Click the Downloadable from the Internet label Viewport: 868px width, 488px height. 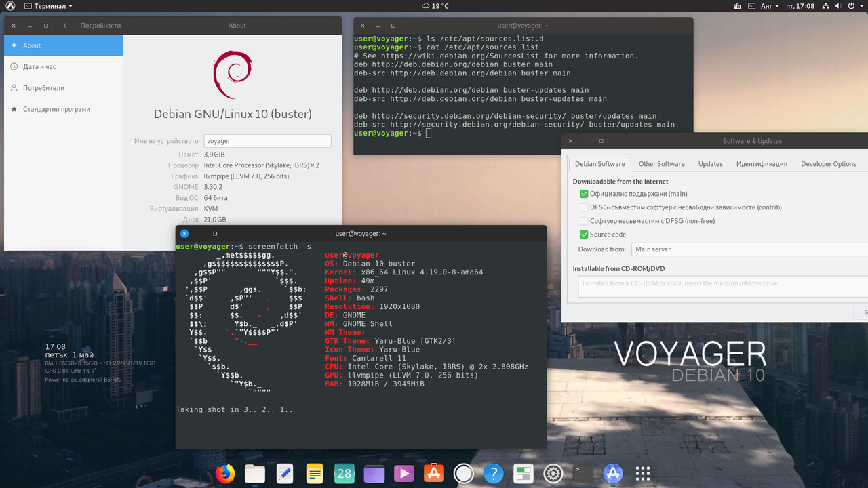(620, 182)
